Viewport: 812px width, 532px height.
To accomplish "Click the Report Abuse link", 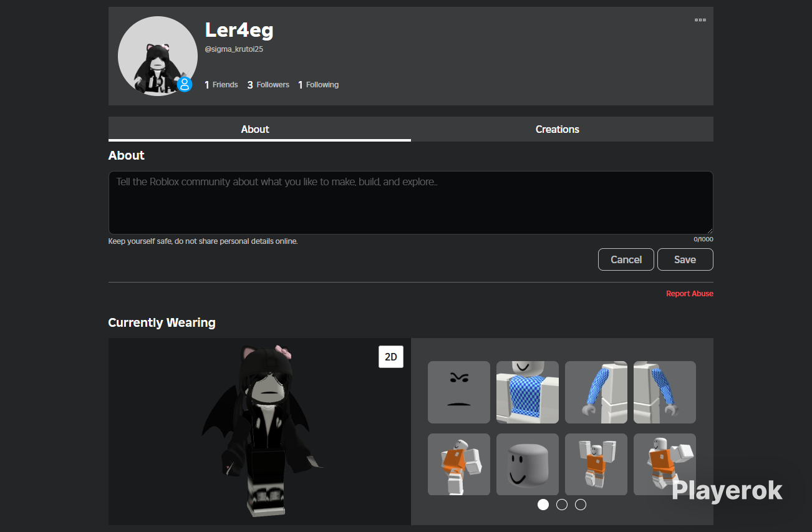I will point(690,294).
